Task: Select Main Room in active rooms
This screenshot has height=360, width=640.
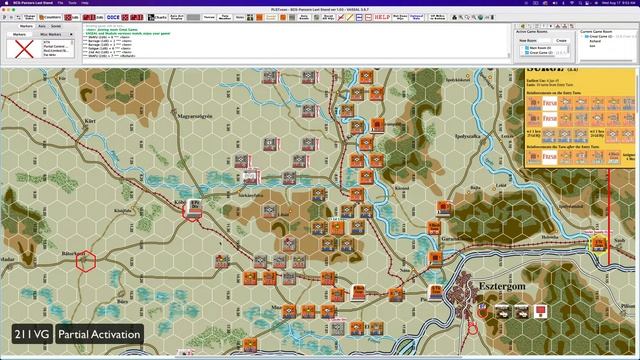Action: (x=540, y=48)
